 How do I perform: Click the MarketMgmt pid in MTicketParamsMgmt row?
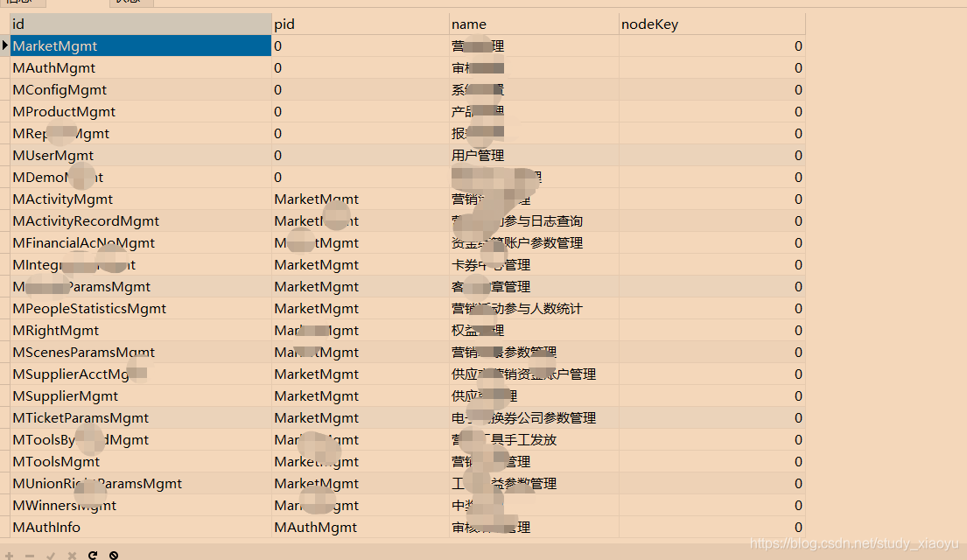tap(361, 417)
